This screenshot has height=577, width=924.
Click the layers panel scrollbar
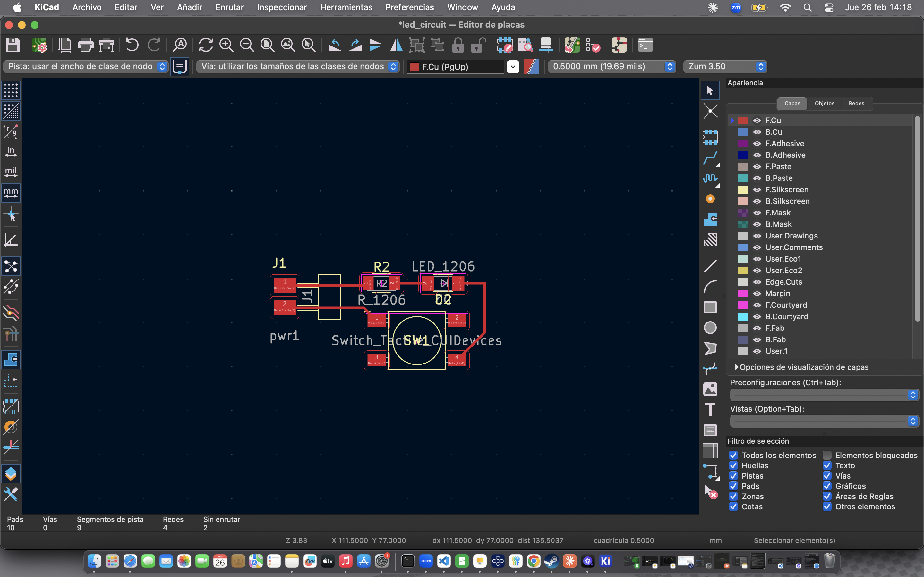click(918, 218)
